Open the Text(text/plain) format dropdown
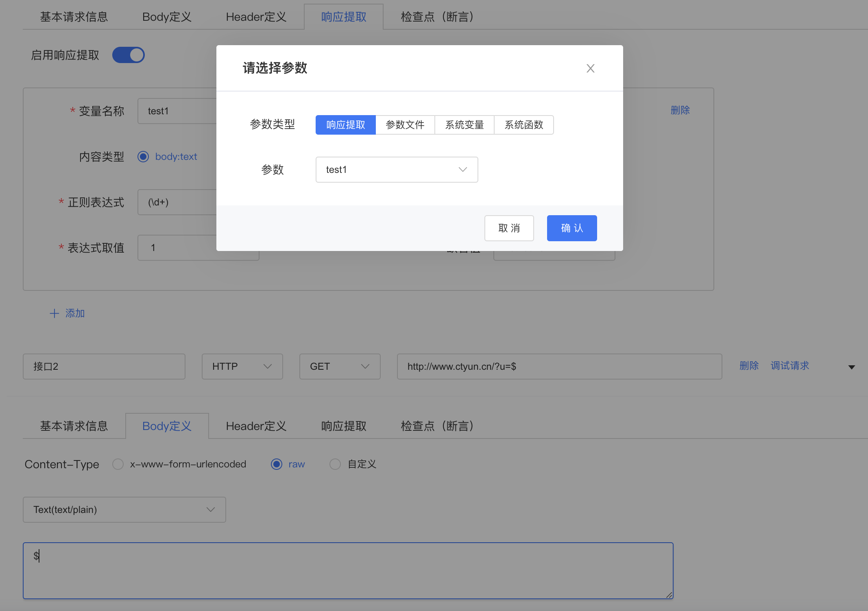 tap(124, 510)
